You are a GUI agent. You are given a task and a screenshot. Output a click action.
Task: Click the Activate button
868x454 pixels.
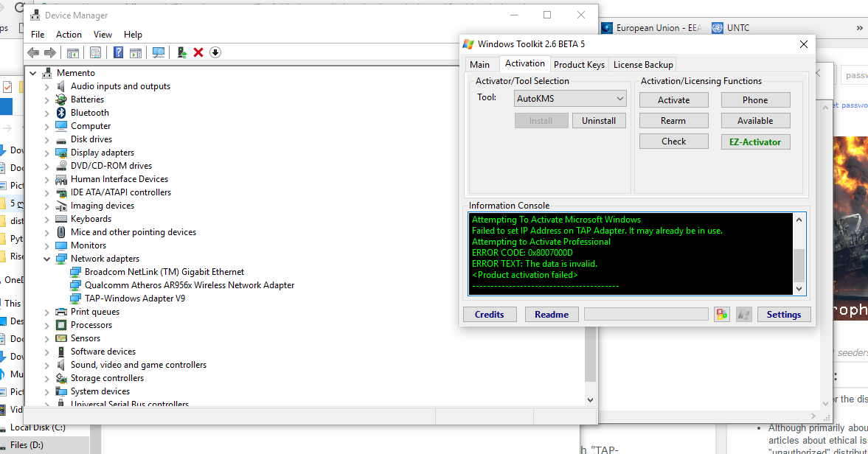674,100
